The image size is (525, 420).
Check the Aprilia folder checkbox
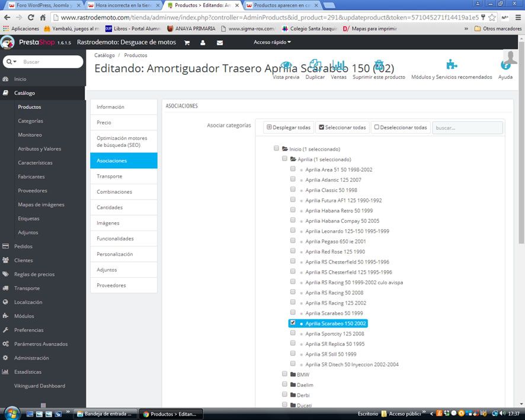[284, 159]
